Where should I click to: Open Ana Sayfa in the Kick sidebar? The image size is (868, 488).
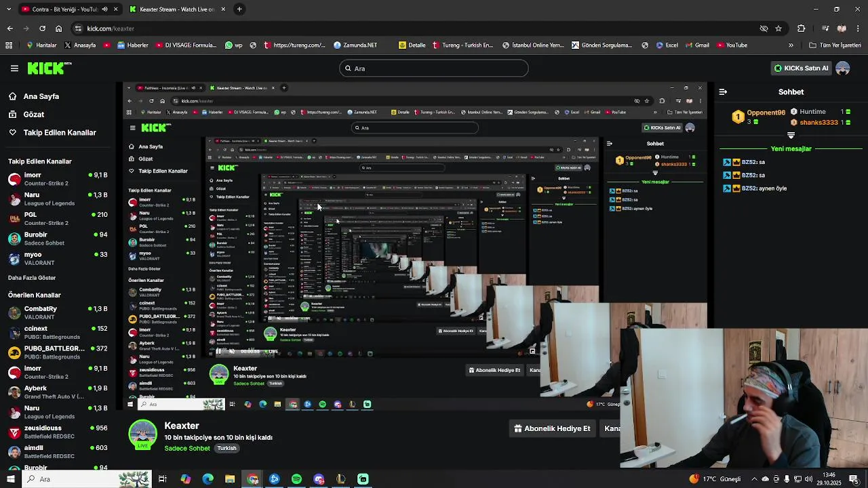click(41, 96)
